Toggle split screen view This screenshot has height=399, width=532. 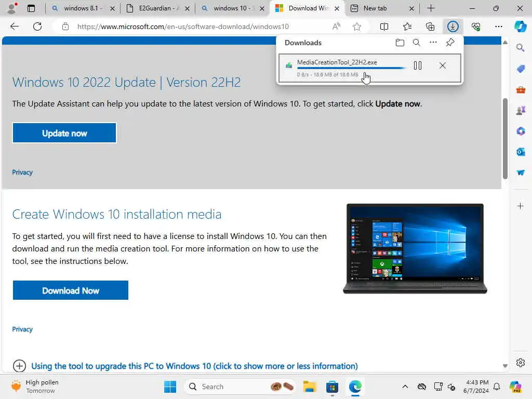tap(384, 26)
